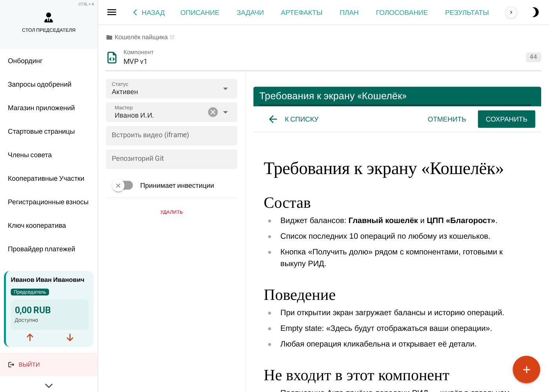549x392 pixels.
Task: Click the bullet starting Виджет балансов
Action: pos(389,220)
